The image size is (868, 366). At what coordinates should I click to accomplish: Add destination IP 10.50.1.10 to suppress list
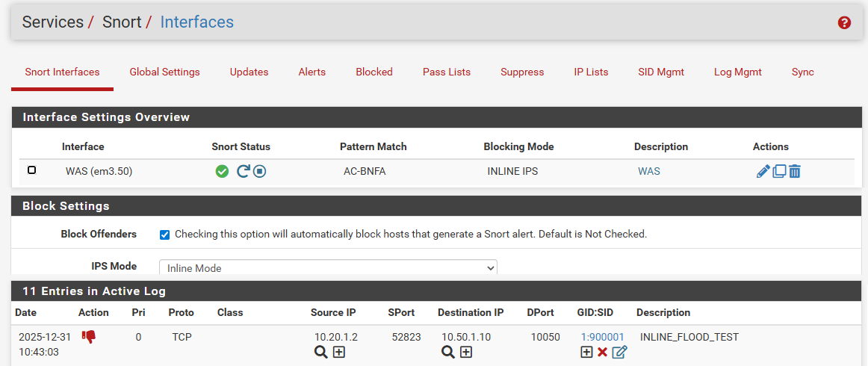(x=466, y=352)
